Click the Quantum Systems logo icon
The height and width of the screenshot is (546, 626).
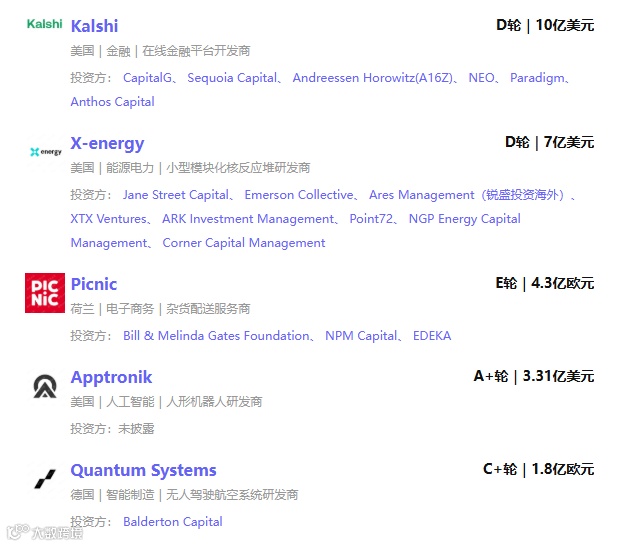45,479
